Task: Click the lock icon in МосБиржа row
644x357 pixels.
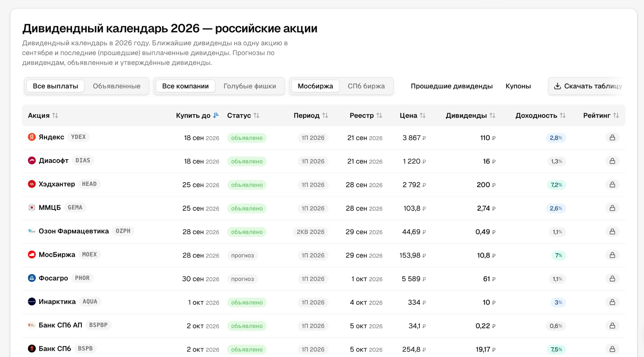Action: pyautogui.click(x=612, y=255)
